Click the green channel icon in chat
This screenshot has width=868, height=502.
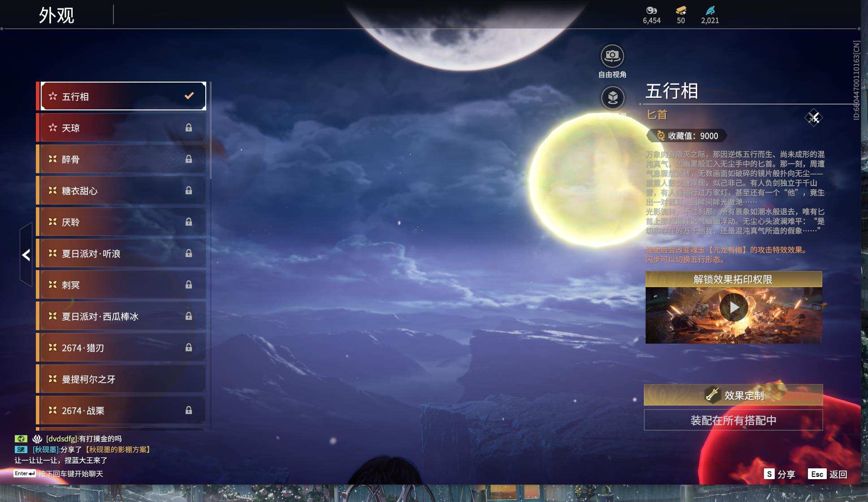coord(21,439)
